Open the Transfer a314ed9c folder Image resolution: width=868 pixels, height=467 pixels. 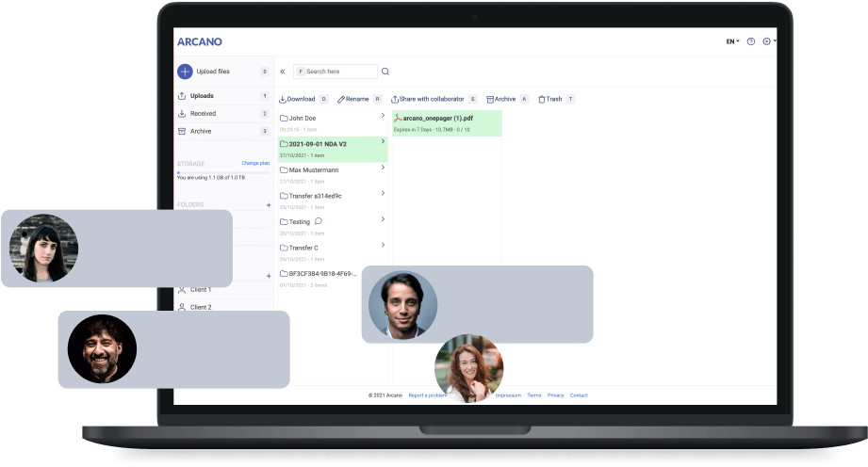pyautogui.click(x=333, y=201)
